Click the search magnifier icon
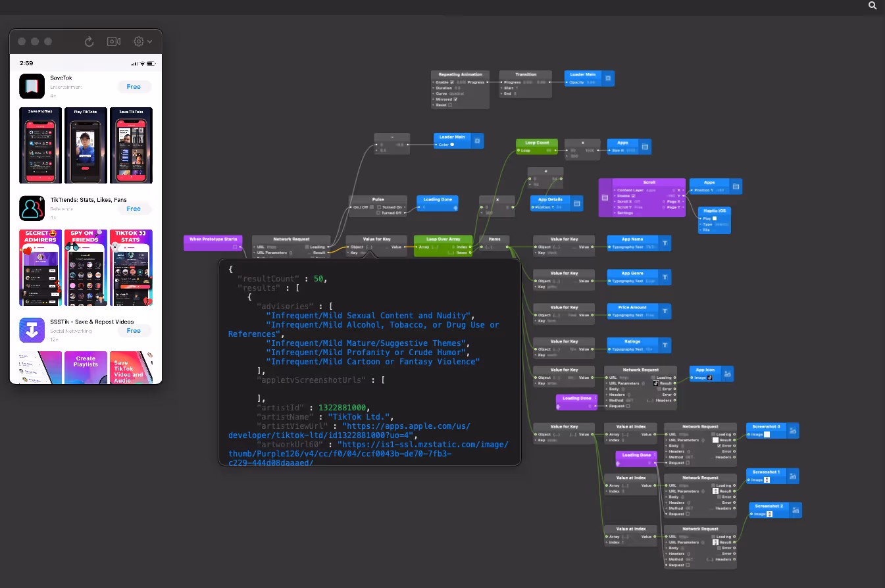This screenshot has width=885, height=588. [872, 5]
